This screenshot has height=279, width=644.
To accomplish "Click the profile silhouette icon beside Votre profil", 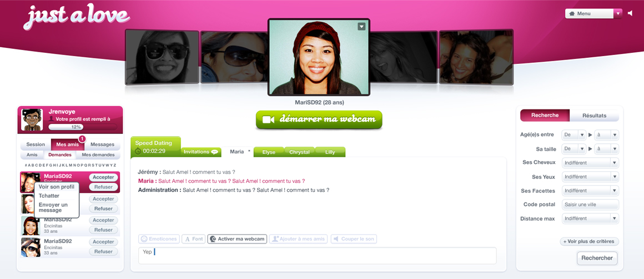I will [x=51, y=119].
